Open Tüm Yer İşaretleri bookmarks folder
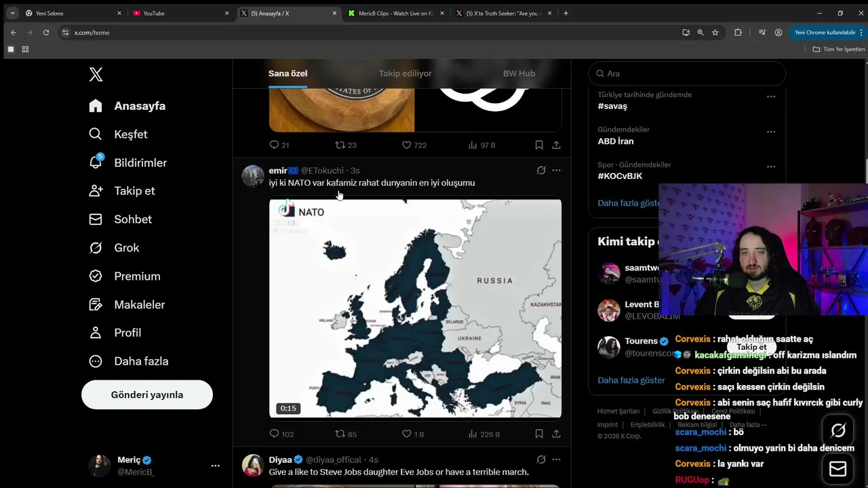This screenshot has width=868, height=488. 839,49
